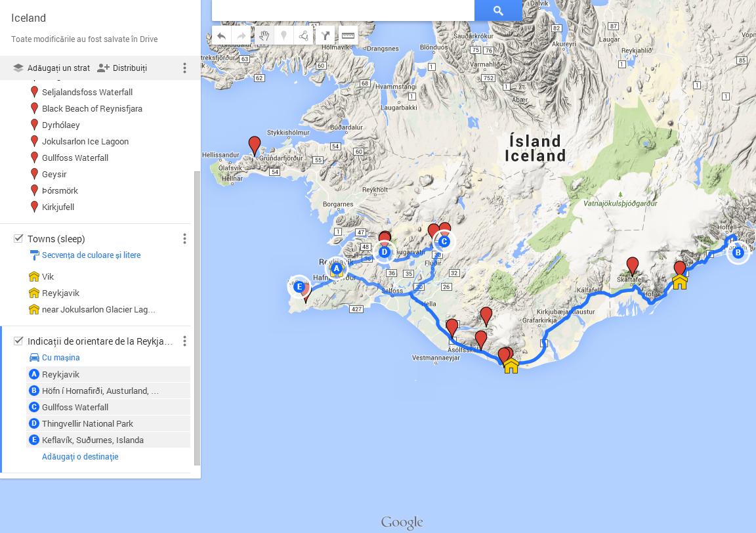Screen dimensions: 756x533
Task: Click the red pin north of Vik
Action: tap(486, 316)
